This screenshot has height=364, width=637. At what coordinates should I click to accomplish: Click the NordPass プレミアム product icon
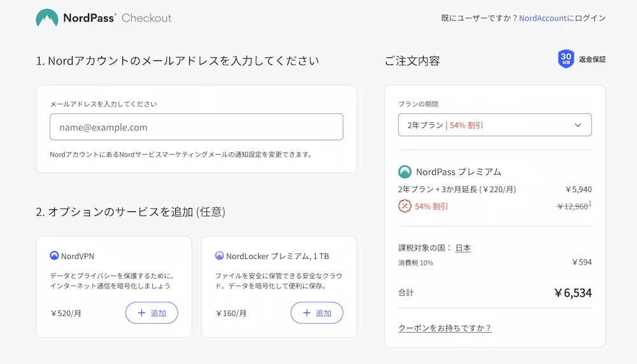coord(404,172)
